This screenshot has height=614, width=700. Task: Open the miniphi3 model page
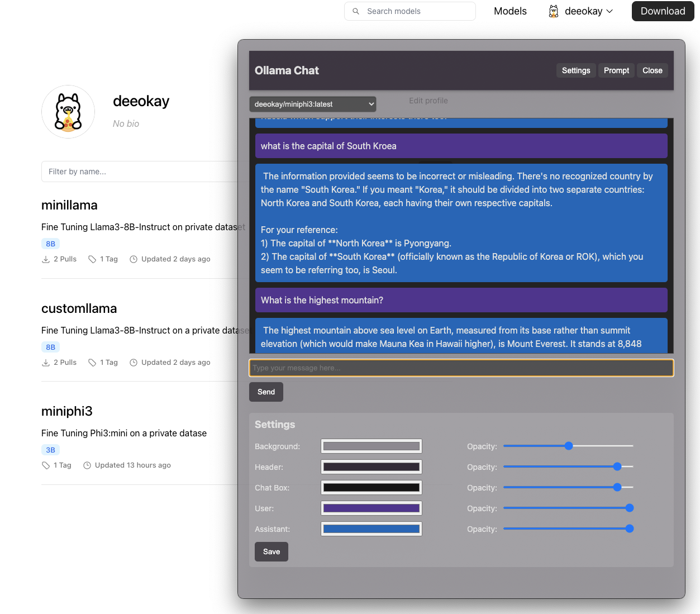coord(67,411)
